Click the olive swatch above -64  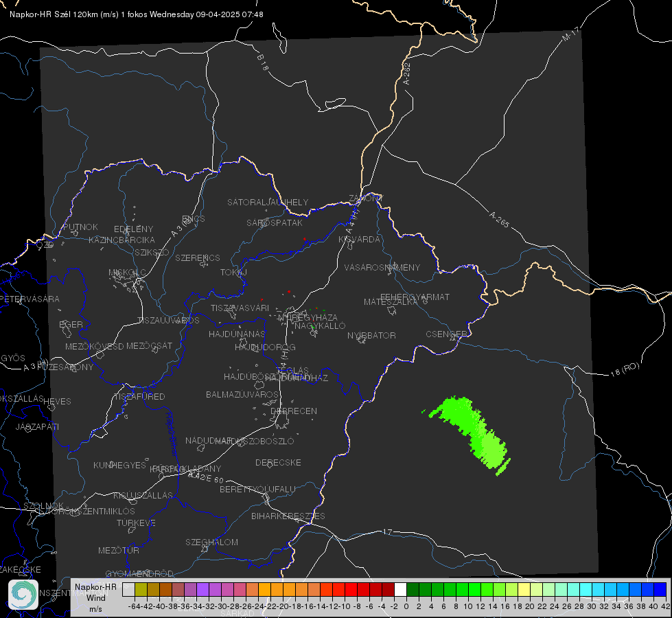(141, 589)
